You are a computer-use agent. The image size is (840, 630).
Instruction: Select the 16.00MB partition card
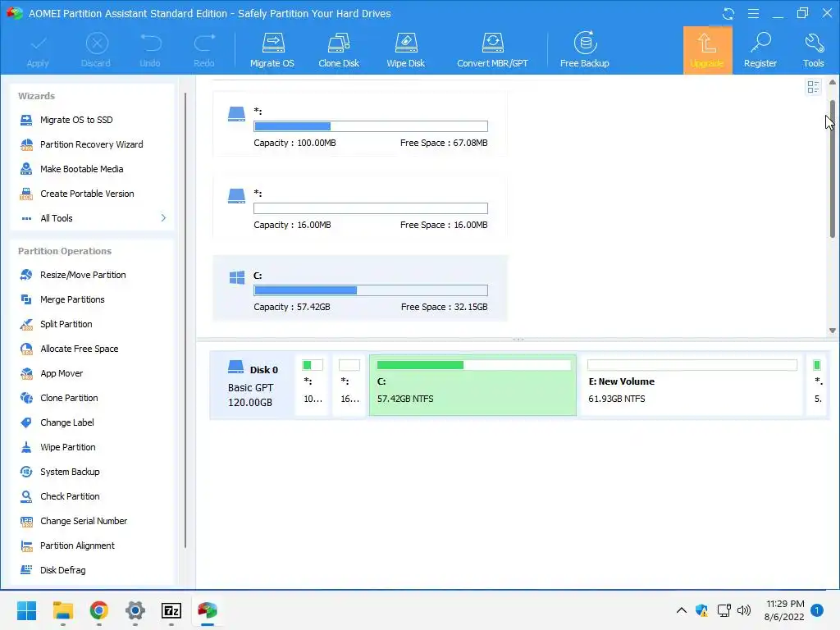pos(360,206)
